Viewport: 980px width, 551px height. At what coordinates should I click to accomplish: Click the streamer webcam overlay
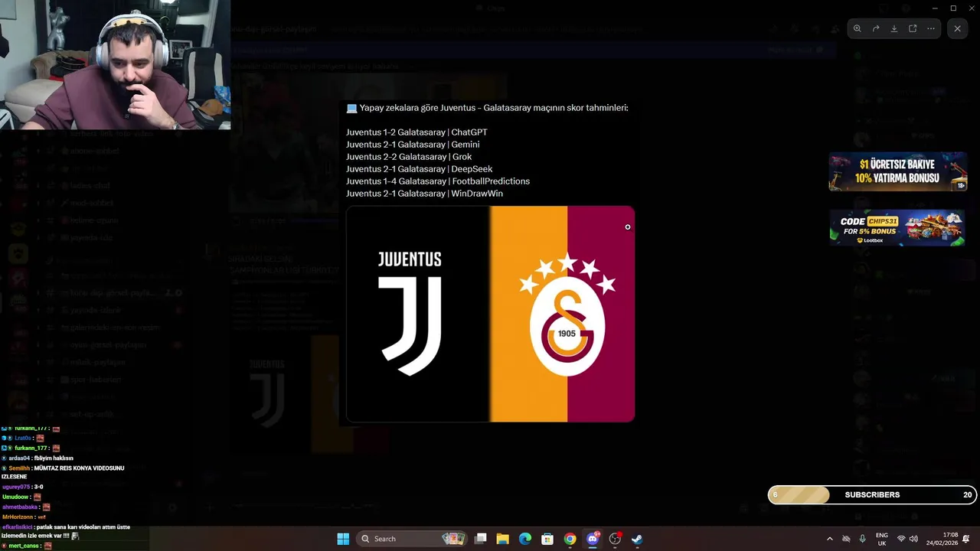(x=115, y=64)
